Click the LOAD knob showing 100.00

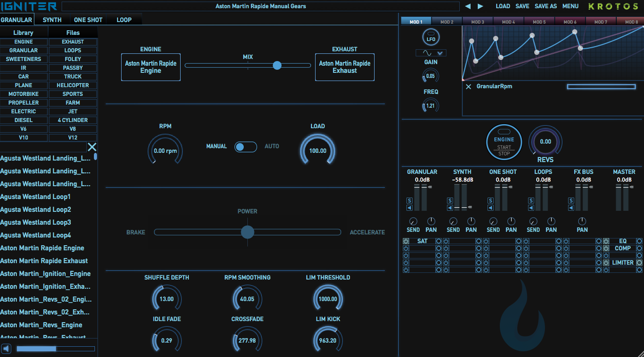tap(318, 150)
